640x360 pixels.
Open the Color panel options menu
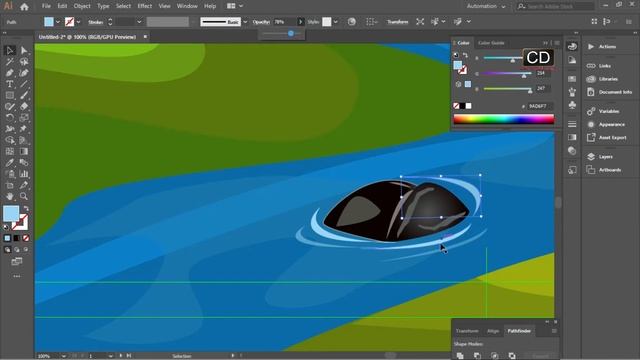pyautogui.click(x=557, y=43)
